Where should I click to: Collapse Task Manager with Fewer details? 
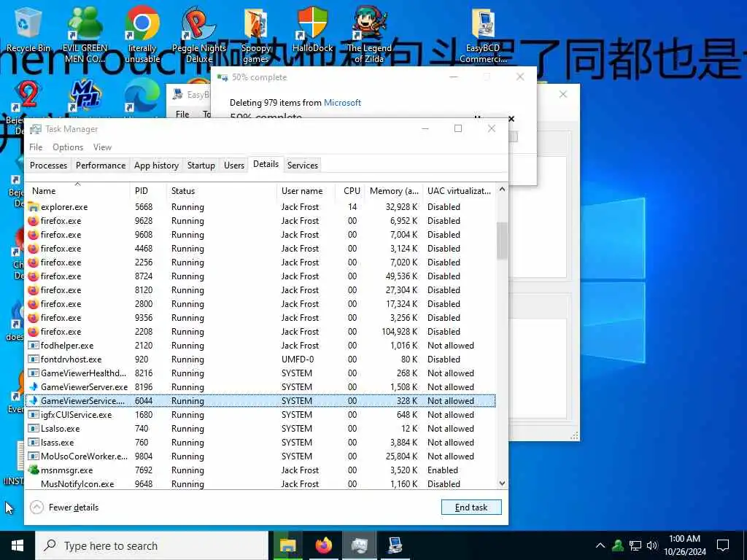pos(64,507)
